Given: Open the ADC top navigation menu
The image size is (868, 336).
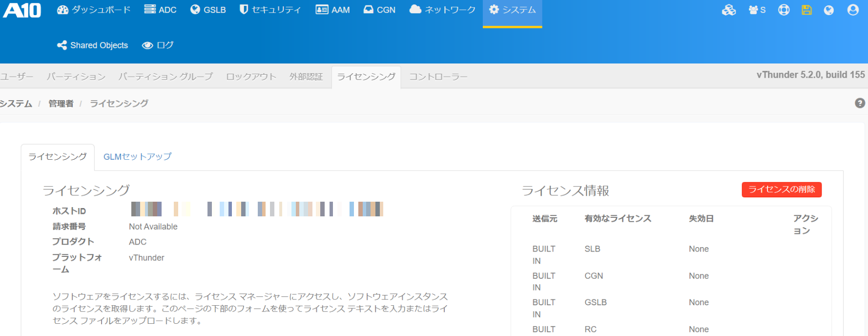Looking at the screenshot, I should pyautogui.click(x=161, y=10).
